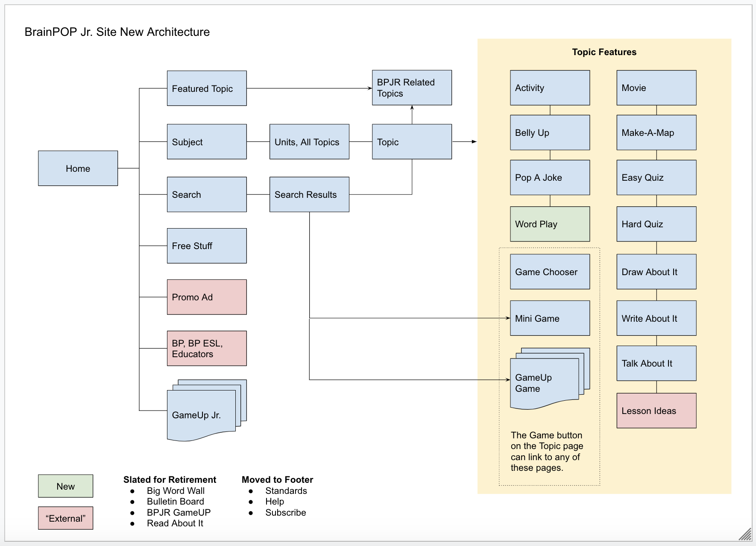This screenshot has width=756, height=546.
Task: Click the Slated for Retirement heading
Action: click(170, 479)
